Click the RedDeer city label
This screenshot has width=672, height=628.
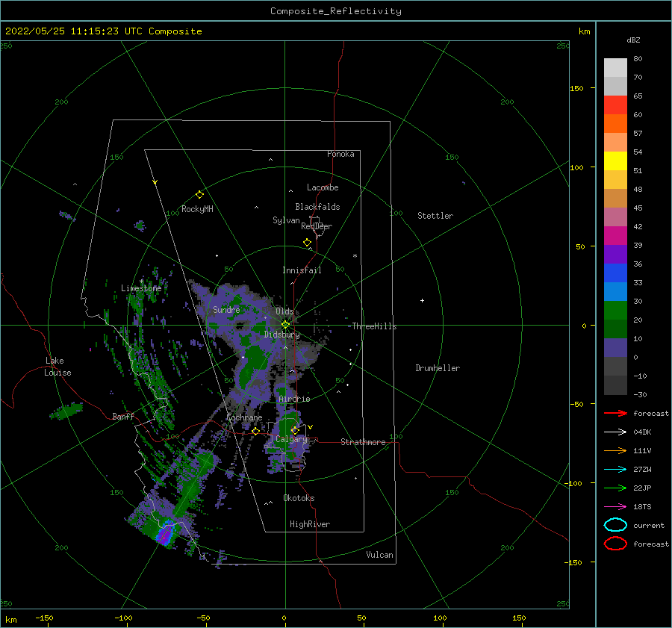click(x=317, y=226)
